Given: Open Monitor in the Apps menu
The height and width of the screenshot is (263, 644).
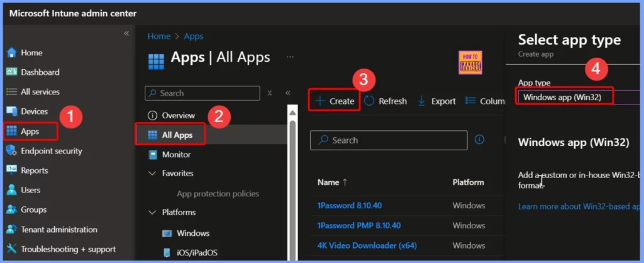Looking at the screenshot, I should point(176,155).
